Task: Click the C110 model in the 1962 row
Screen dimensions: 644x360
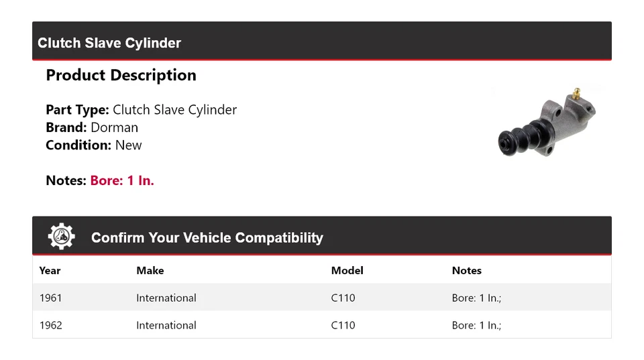Action: pos(343,326)
